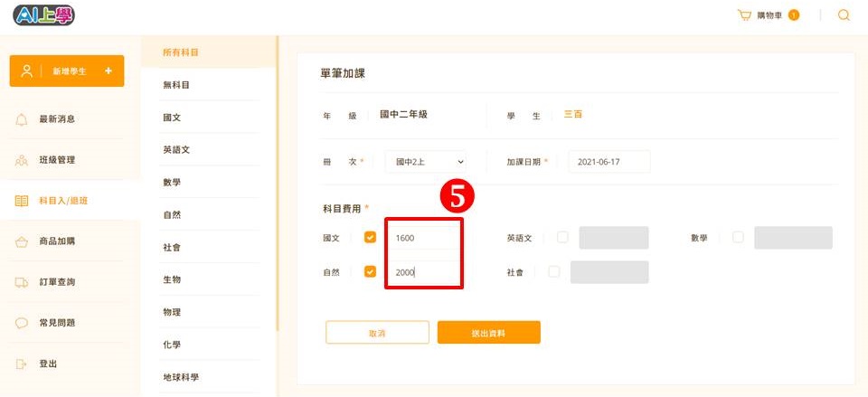Viewport: 868px width, 397px height.
Task: Check the 英語文 subject checkbox
Action: coord(562,237)
